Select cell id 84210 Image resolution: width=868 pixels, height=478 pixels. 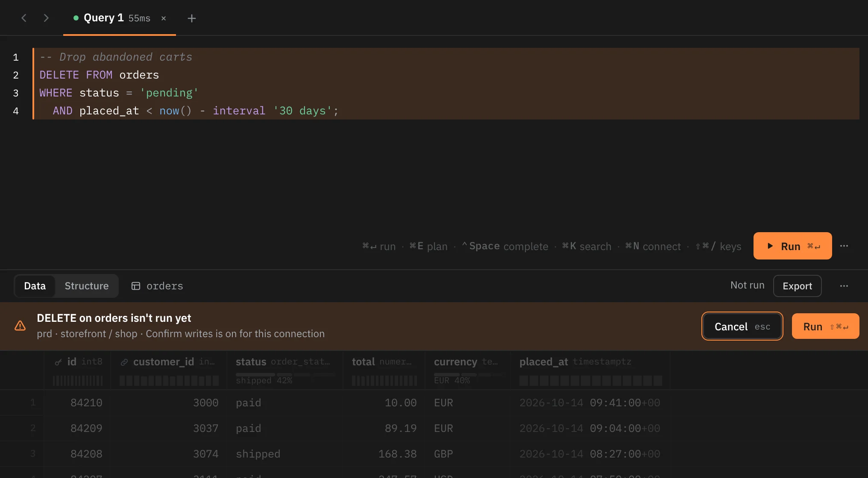pyautogui.click(x=77, y=402)
